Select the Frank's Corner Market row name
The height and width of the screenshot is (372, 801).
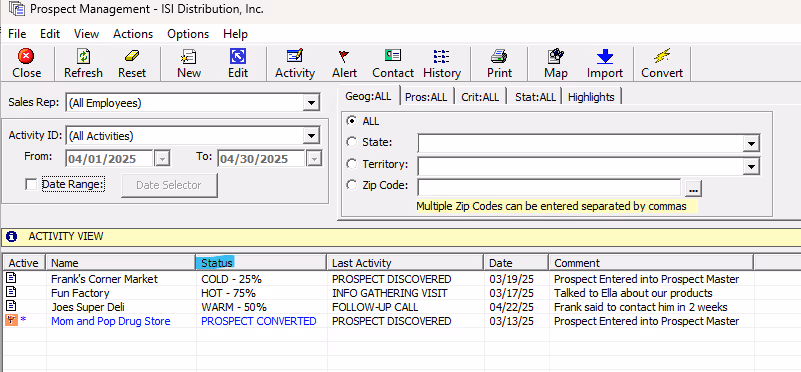coord(104,279)
